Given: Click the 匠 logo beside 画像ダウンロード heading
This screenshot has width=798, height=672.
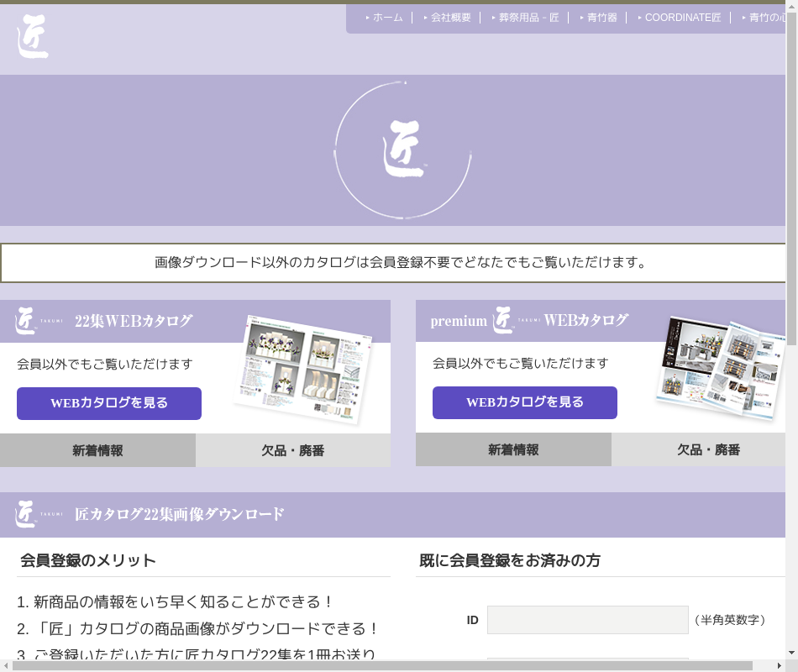Looking at the screenshot, I should [x=28, y=514].
